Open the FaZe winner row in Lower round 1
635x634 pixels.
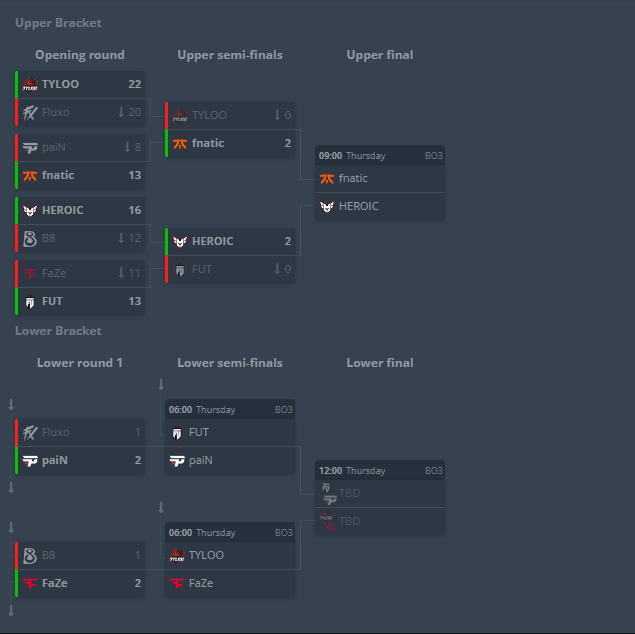(81, 583)
